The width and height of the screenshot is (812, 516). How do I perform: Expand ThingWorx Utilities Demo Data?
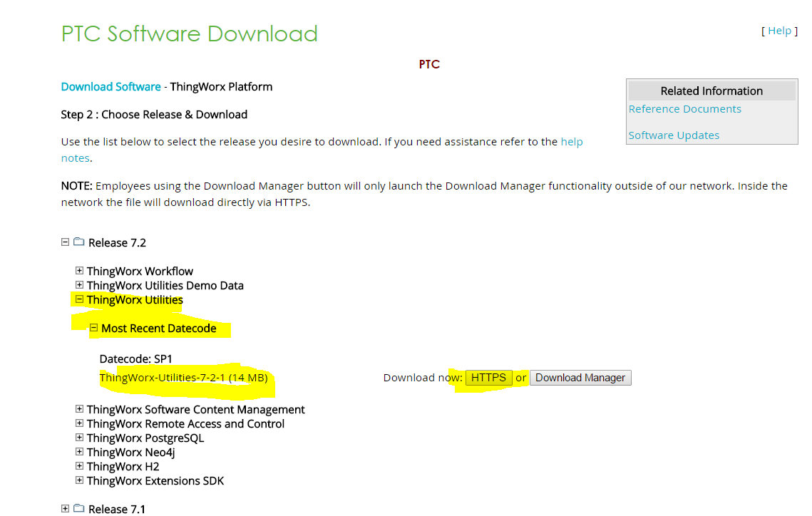tap(79, 285)
